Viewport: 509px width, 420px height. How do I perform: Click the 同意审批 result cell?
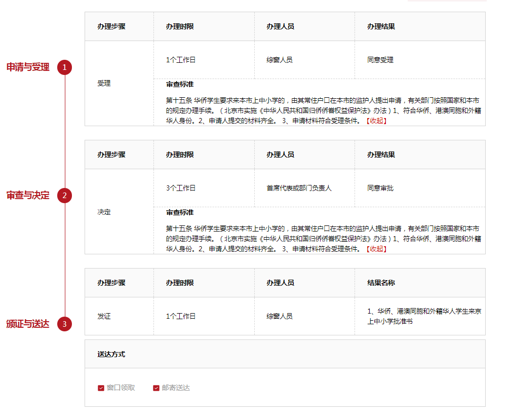point(380,188)
